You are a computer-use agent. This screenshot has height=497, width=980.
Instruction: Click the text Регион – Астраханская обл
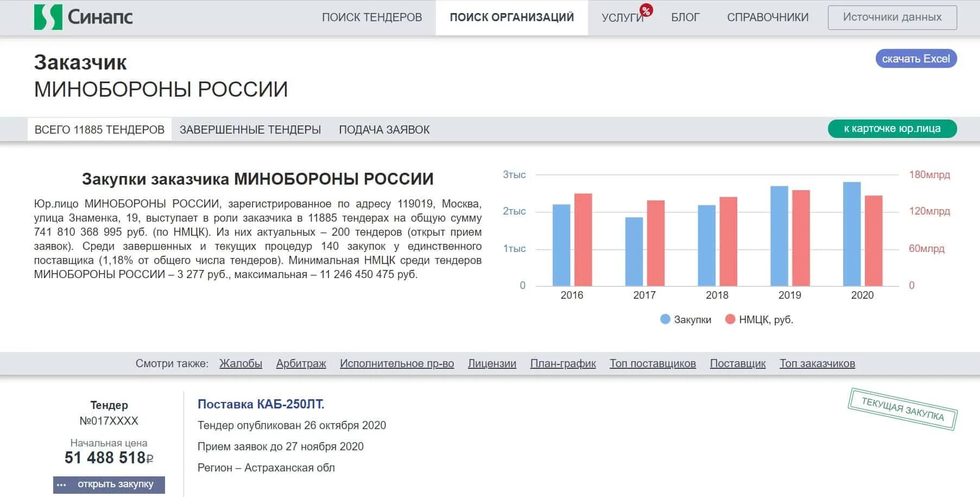[x=266, y=468]
